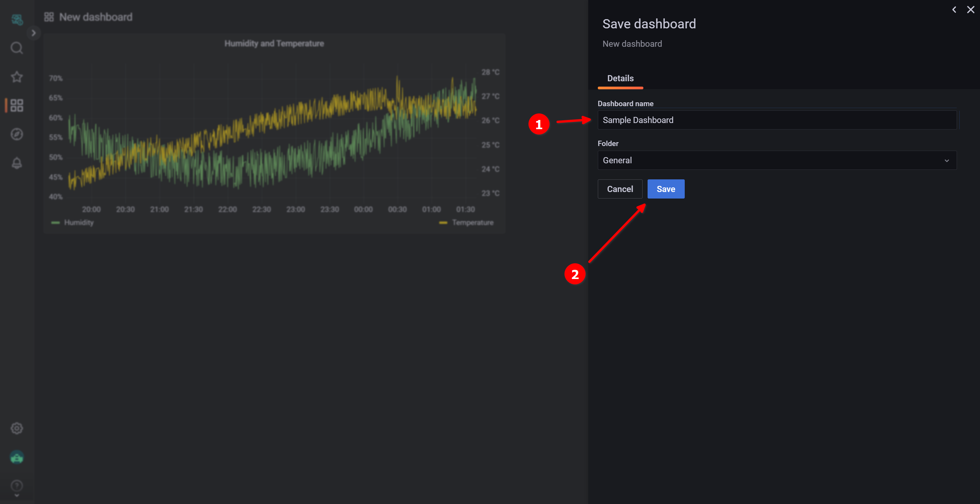The image size is (980, 504).
Task: Open the Explore compass icon
Action: (x=17, y=134)
